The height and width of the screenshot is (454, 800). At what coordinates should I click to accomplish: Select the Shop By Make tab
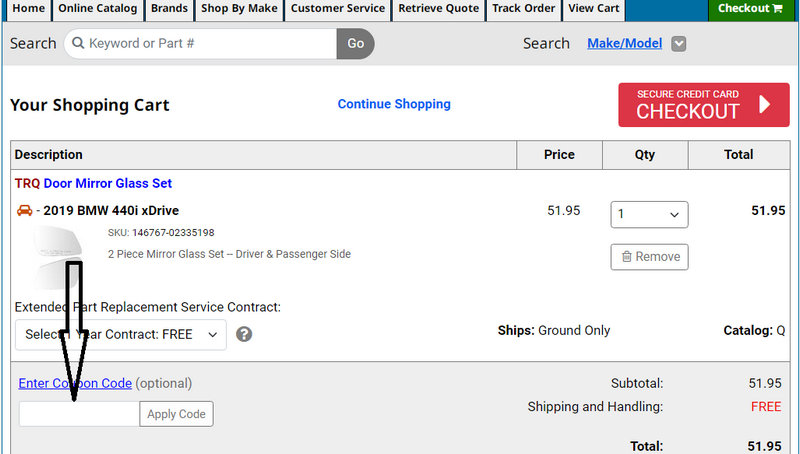click(239, 9)
